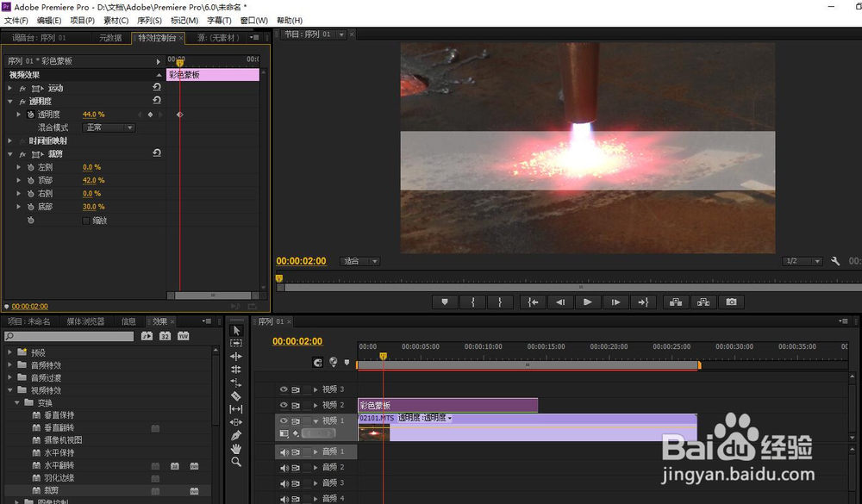Open the 适合 zoom level dropdown
This screenshot has width=862, height=504.
pyautogui.click(x=360, y=261)
